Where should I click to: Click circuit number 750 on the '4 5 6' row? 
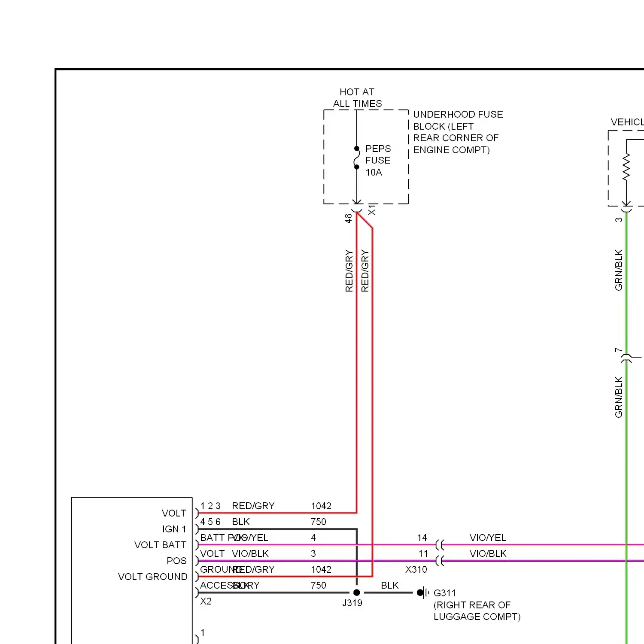[x=319, y=522]
